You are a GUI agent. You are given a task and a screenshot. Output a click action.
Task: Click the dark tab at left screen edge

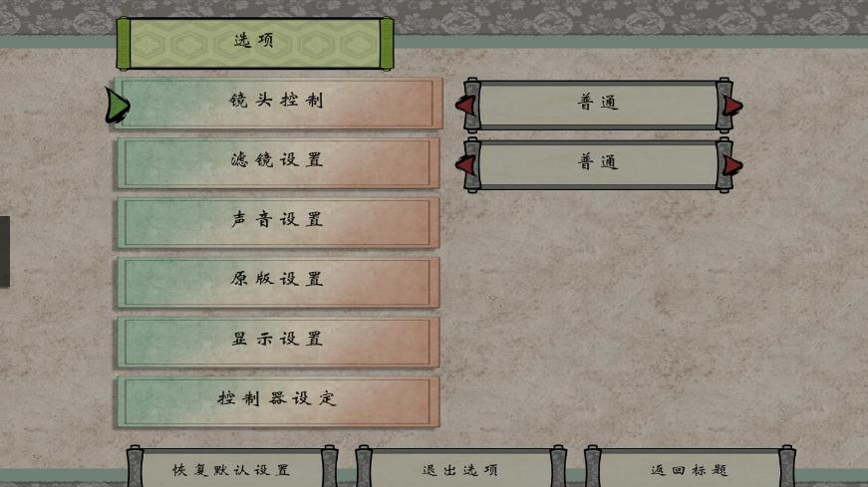click(x=5, y=252)
